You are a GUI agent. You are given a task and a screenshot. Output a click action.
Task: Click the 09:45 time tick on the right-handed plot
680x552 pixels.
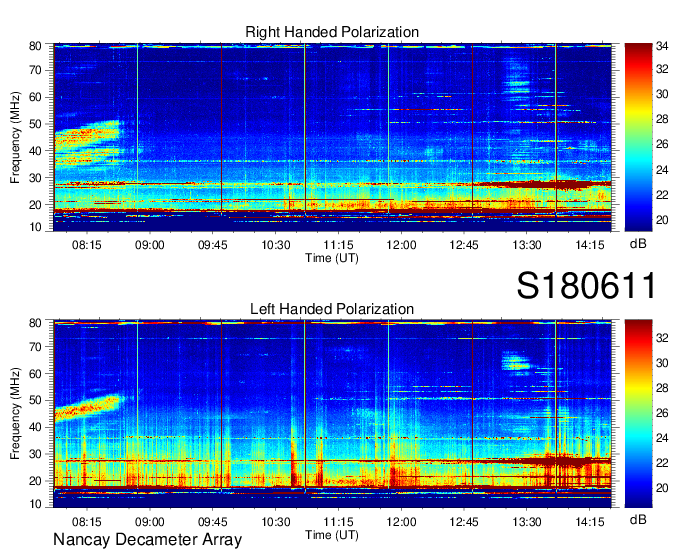[x=212, y=245]
